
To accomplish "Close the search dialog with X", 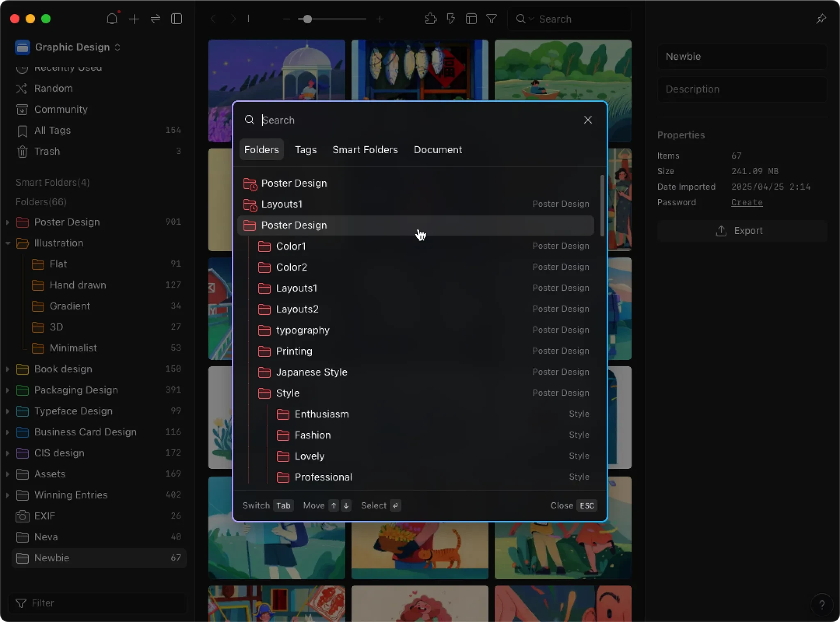I will pos(588,120).
